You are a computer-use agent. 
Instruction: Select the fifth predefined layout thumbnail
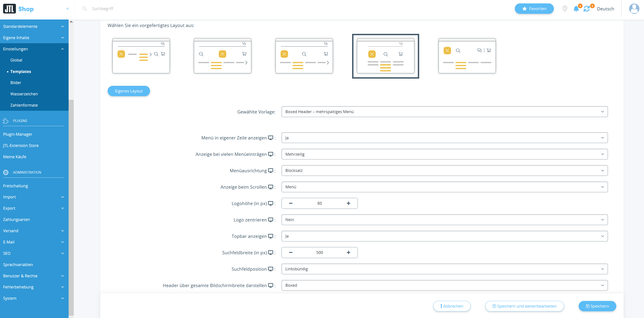[x=467, y=56]
